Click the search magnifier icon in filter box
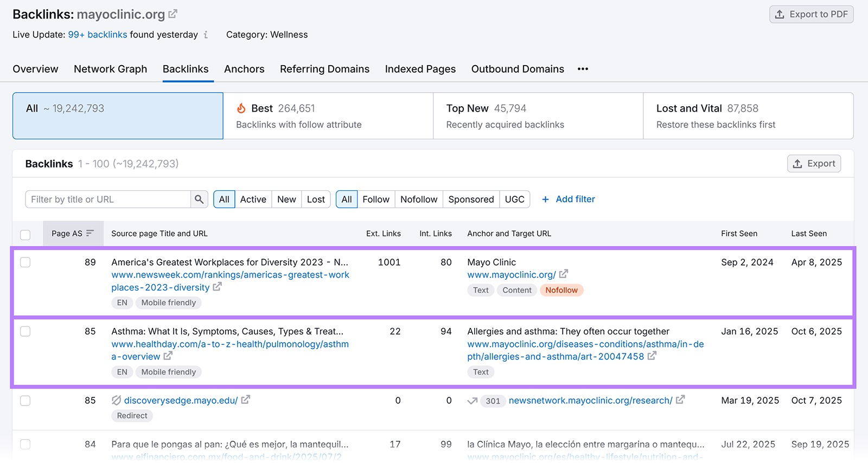This screenshot has width=868, height=463. [x=199, y=200]
